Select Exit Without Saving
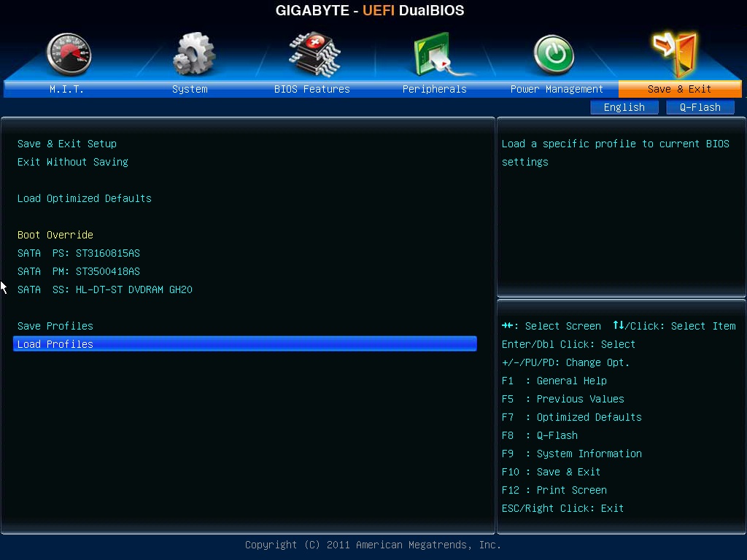Image resolution: width=747 pixels, height=560 pixels. pos(73,162)
